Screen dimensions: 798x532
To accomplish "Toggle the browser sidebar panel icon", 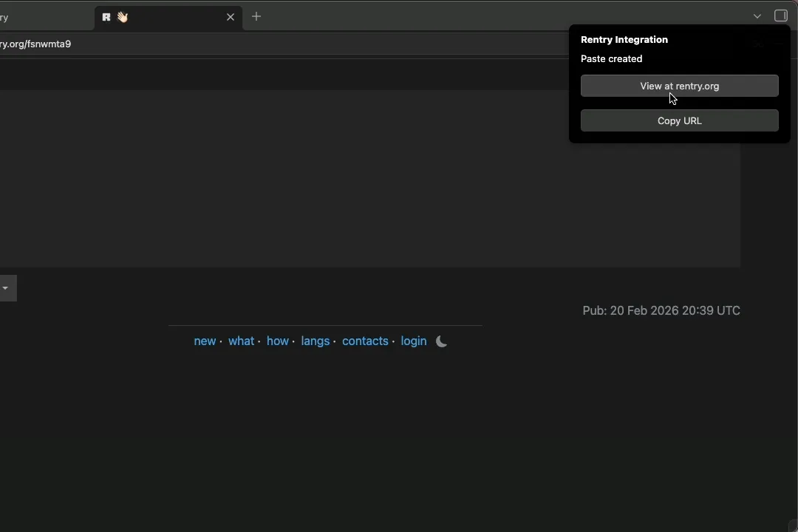I will (781, 16).
